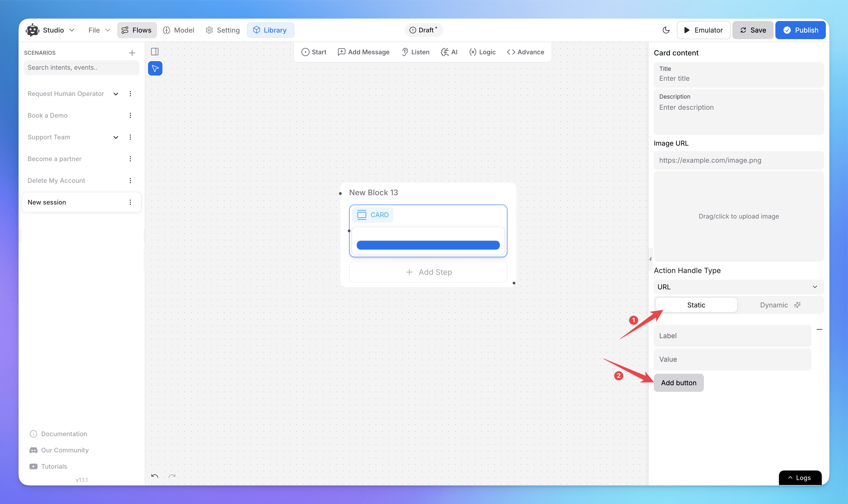
Task: Open the AI node menu
Action: point(449,52)
